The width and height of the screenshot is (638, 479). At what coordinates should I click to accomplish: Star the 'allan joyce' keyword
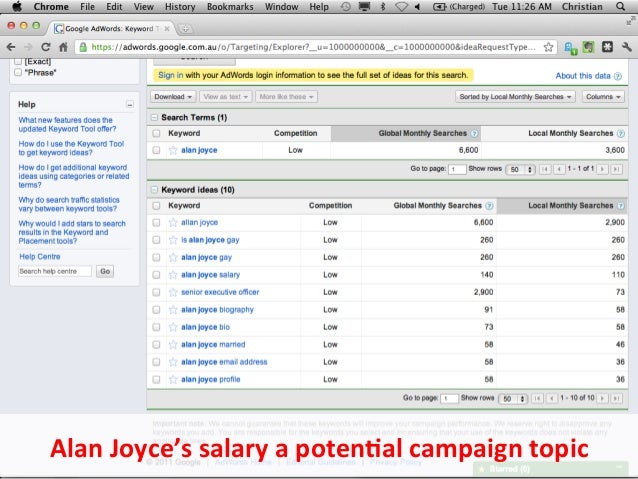[173, 223]
